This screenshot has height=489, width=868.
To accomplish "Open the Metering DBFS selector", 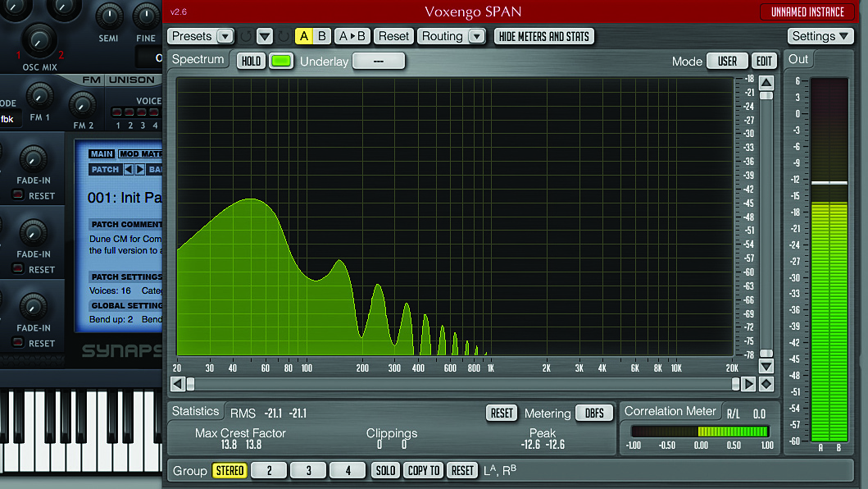I will (594, 413).
